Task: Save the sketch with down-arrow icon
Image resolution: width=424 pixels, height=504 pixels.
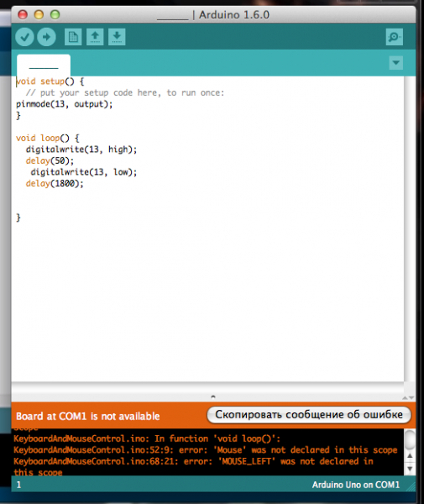Action: coord(117,37)
